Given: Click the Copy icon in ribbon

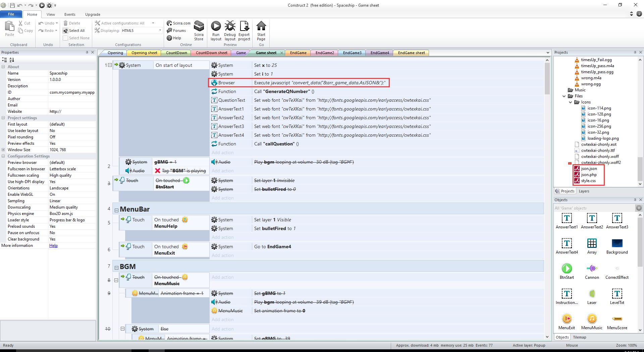Looking at the screenshot, I should [x=21, y=31].
